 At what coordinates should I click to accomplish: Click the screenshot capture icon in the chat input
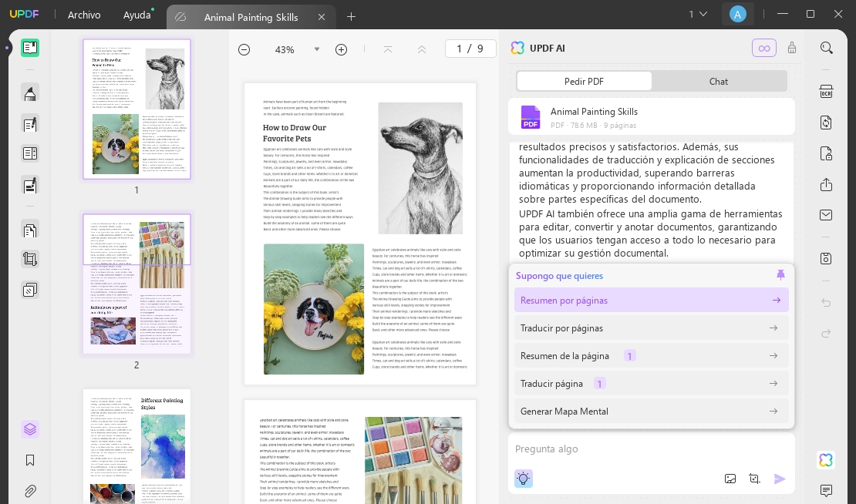point(730,479)
